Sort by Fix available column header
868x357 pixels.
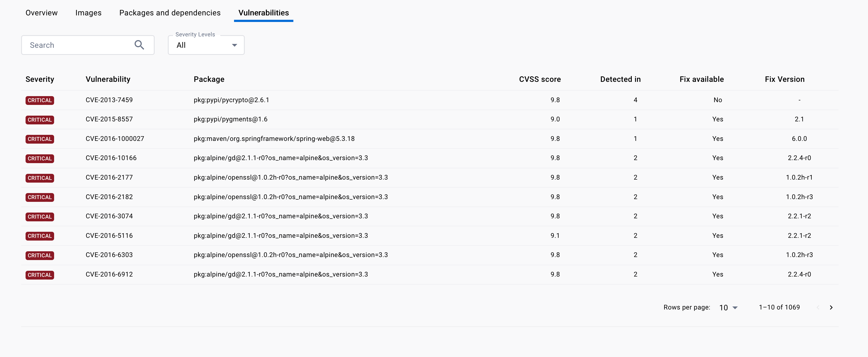click(702, 79)
